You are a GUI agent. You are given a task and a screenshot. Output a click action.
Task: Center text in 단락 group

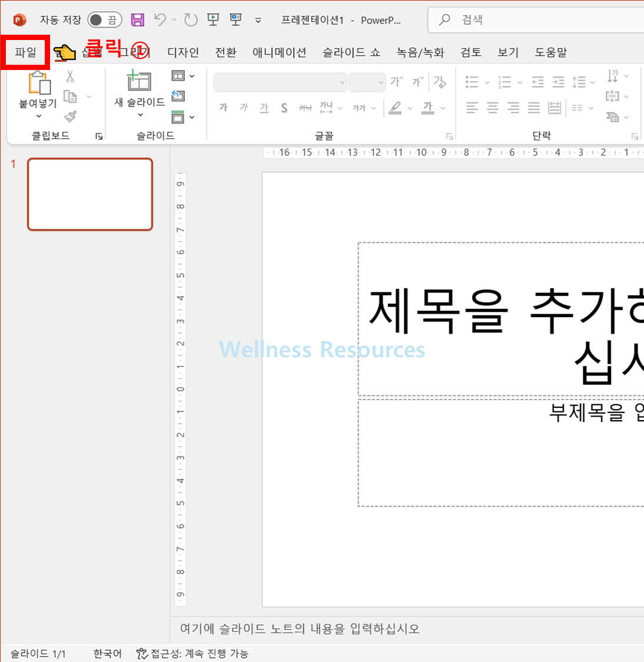(x=492, y=108)
